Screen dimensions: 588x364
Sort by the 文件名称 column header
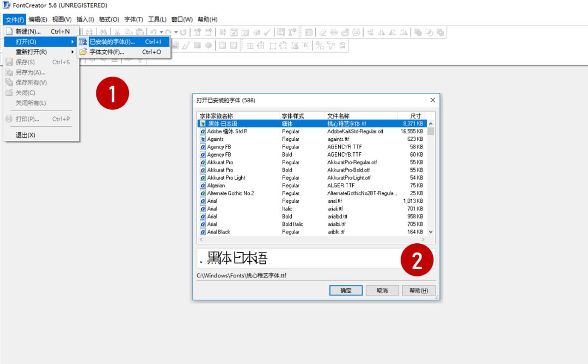coord(361,116)
